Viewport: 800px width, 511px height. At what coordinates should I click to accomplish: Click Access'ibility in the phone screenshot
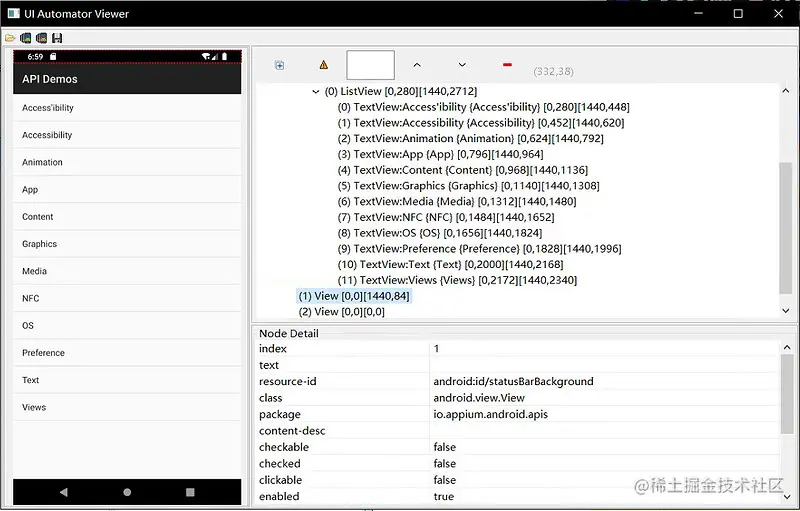point(127,108)
